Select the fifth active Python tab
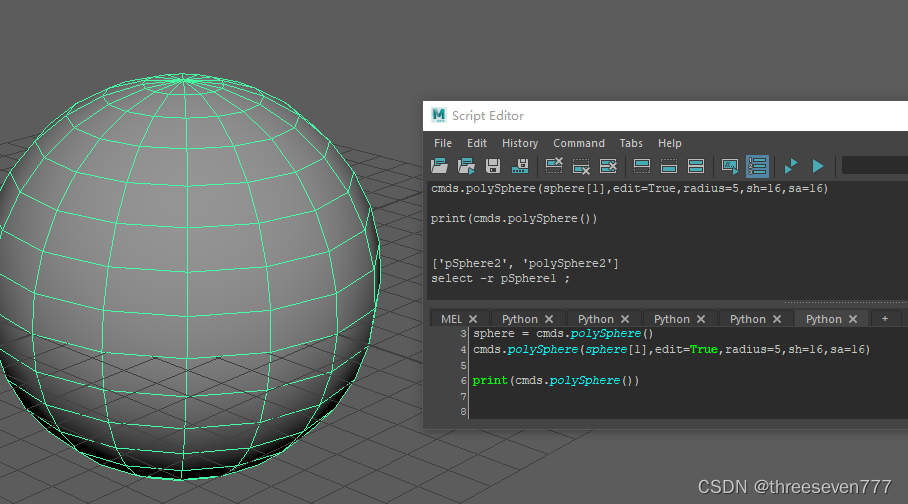Viewport: 908px width, 504px height. click(x=823, y=319)
